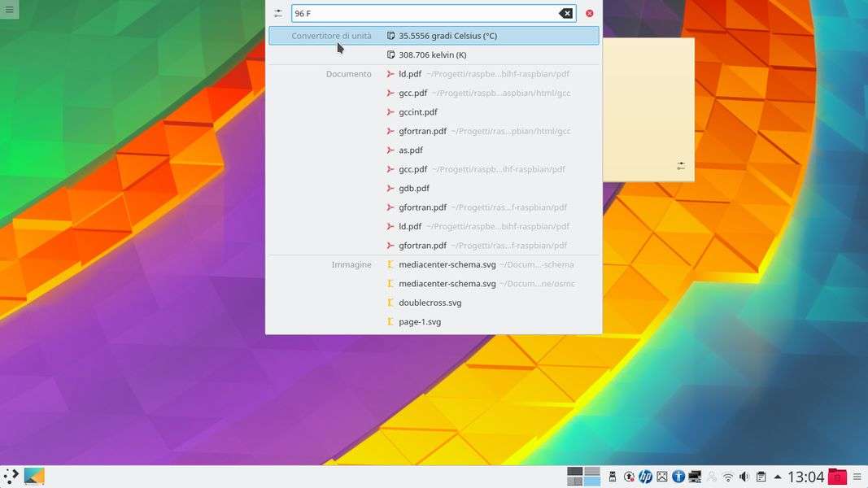This screenshot has width=868, height=488.
Task: Open the Wi-Fi network tray icon
Action: point(728,477)
